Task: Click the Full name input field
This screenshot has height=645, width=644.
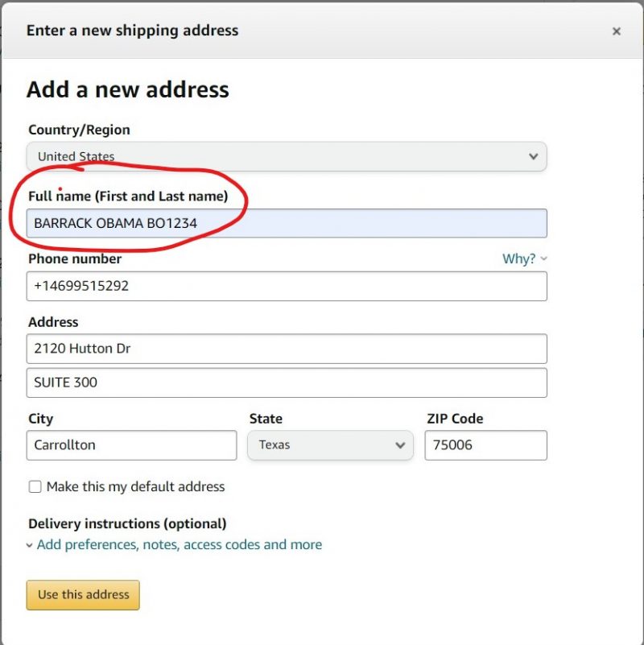Action: point(287,223)
